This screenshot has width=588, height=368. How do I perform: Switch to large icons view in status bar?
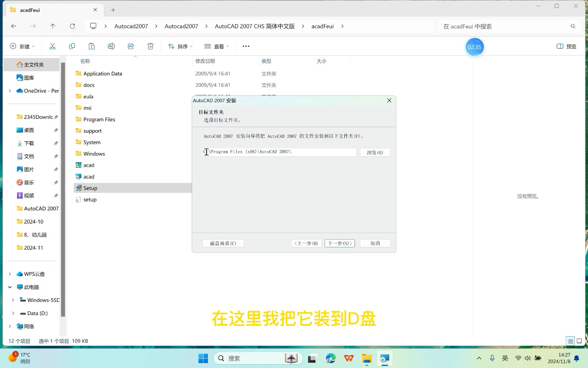[x=579, y=341]
